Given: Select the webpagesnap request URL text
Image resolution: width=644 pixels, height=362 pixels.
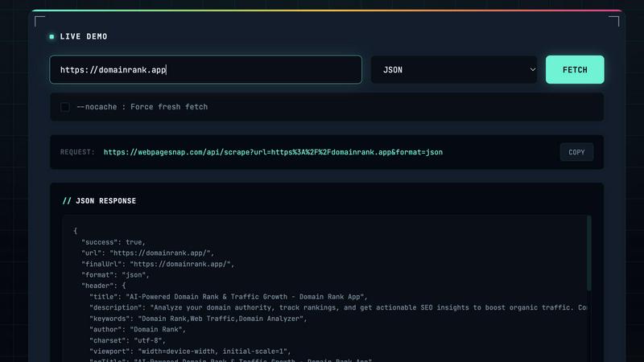Looking at the screenshot, I should 273,152.
